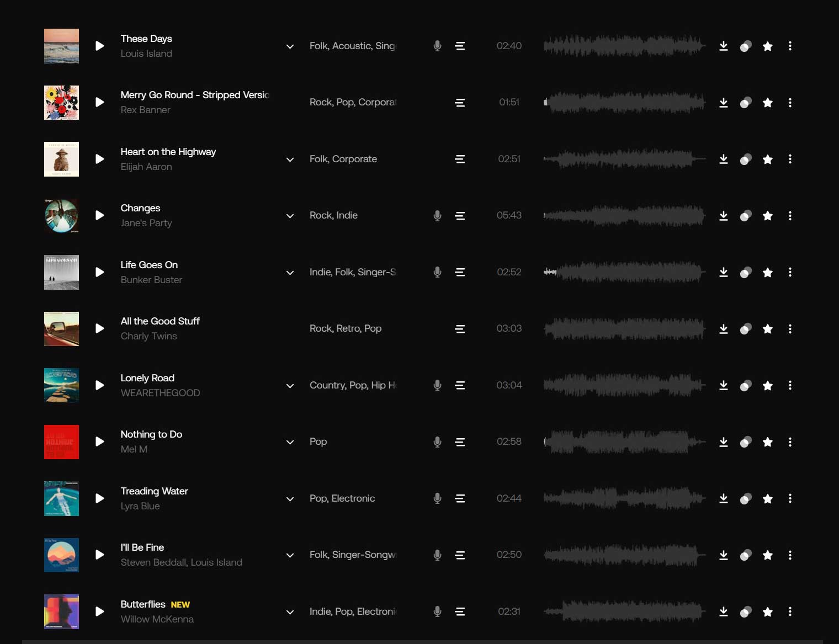Toggle favorite star for All the Good Stuff
Image resolution: width=839 pixels, height=644 pixels.
767,329
